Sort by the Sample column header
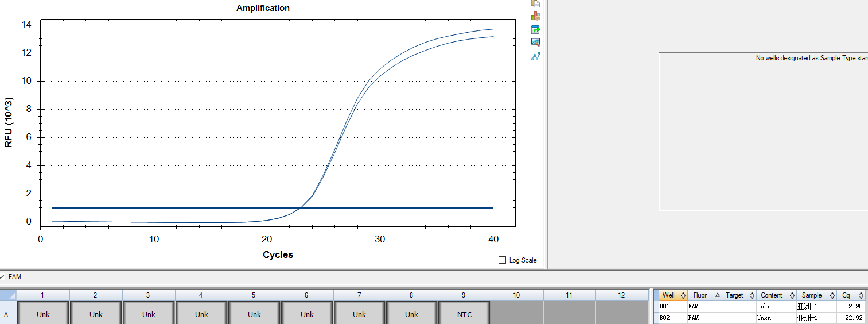868x324 pixels. [816, 295]
